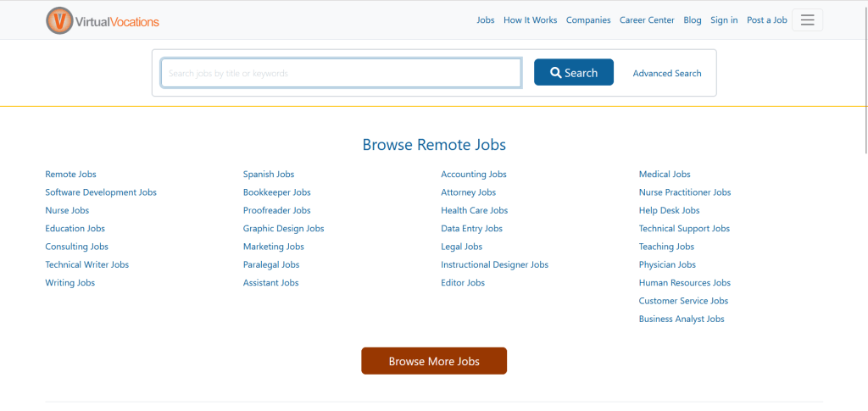Open the Marketing Jobs link
868x411 pixels.
point(274,247)
